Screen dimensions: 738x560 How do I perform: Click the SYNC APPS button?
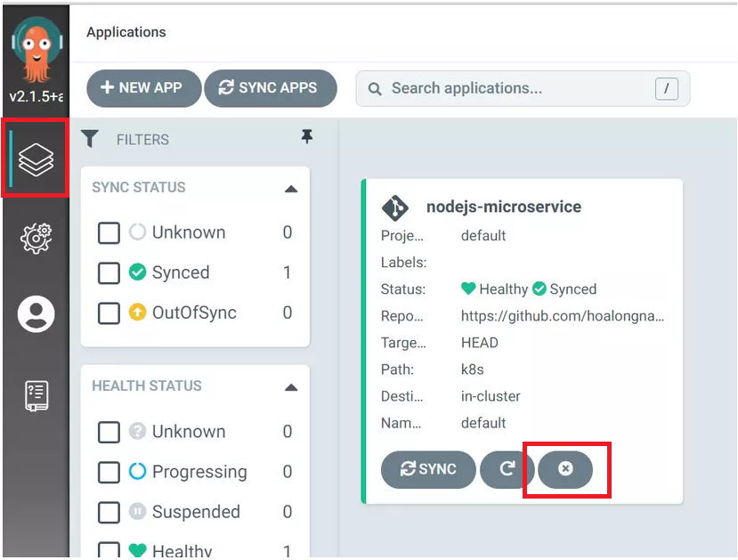click(x=271, y=88)
